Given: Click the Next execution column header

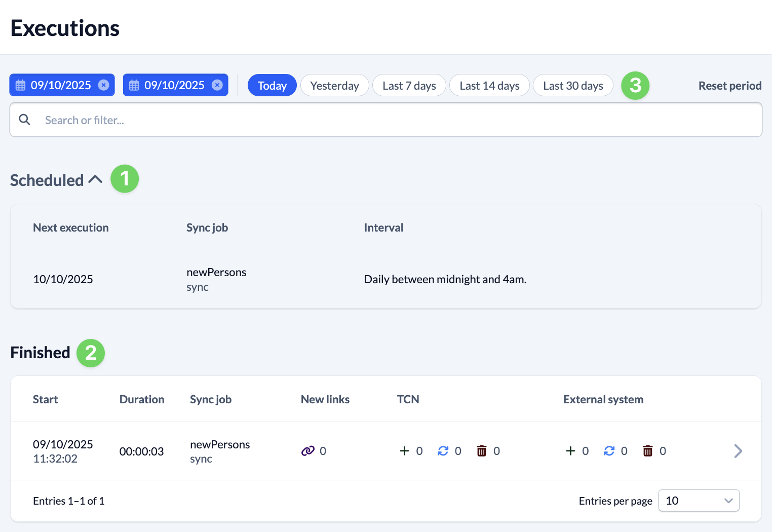Looking at the screenshot, I should pyautogui.click(x=71, y=227).
